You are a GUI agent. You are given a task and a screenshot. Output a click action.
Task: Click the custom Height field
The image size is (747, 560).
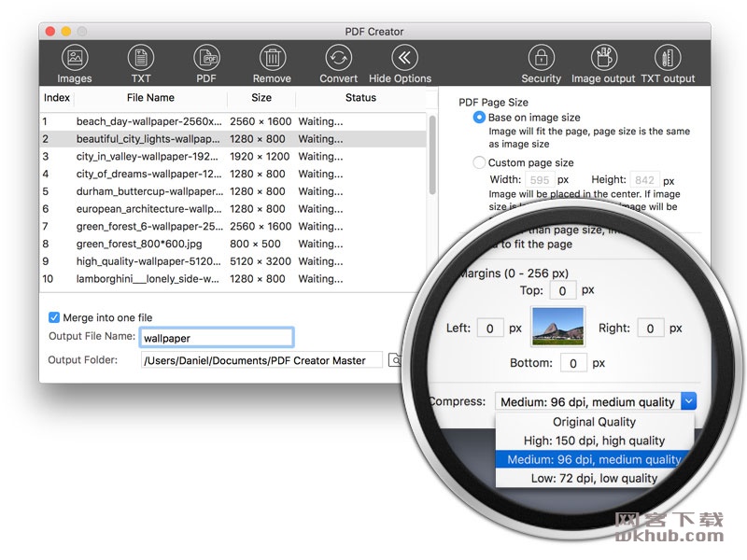(644, 180)
